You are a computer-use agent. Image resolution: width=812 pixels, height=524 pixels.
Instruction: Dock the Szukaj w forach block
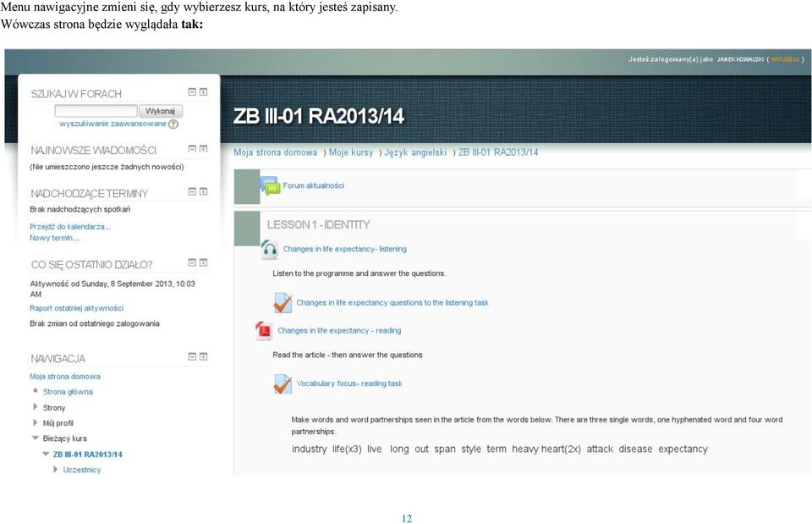(204, 91)
